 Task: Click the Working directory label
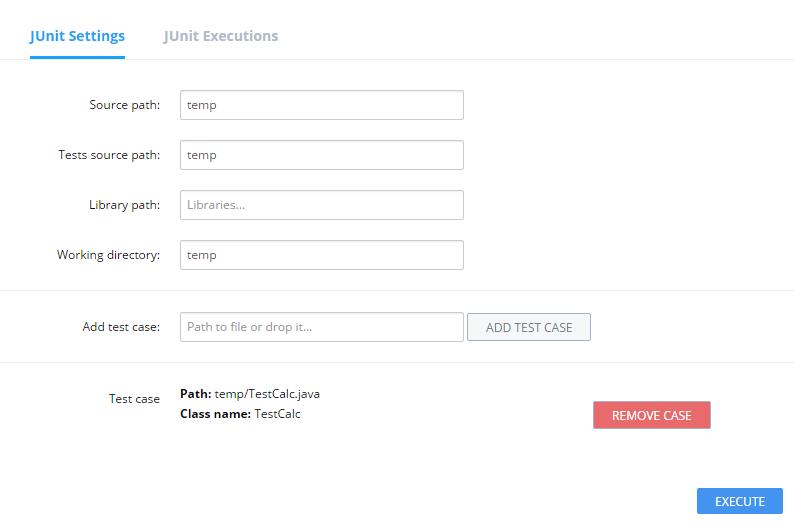[x=108, y=255]
